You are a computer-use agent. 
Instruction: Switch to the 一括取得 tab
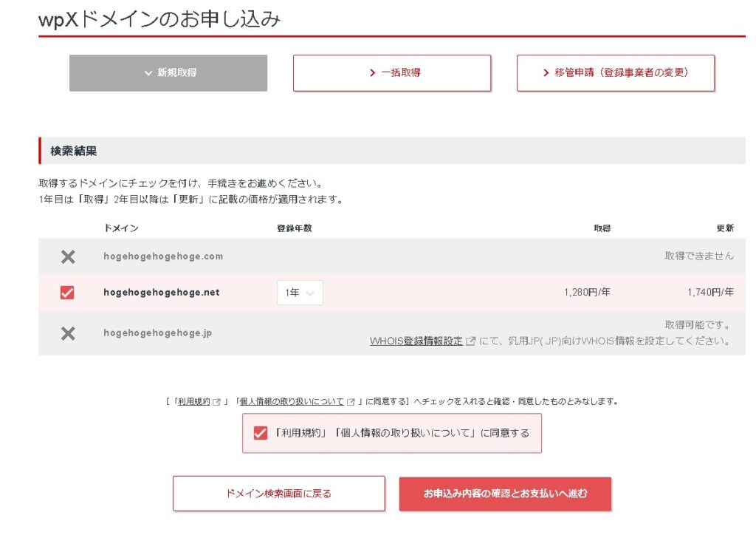pyautogui.click(x=392, y=73)
